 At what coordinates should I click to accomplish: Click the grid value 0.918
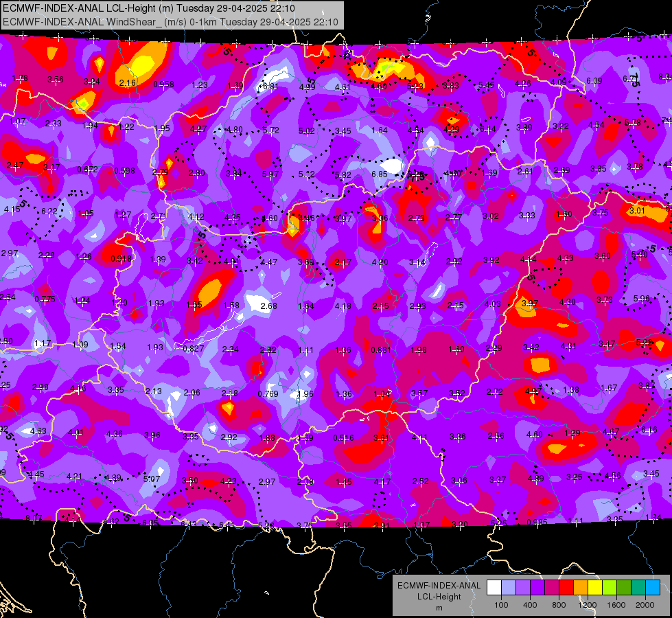(121, 259)
